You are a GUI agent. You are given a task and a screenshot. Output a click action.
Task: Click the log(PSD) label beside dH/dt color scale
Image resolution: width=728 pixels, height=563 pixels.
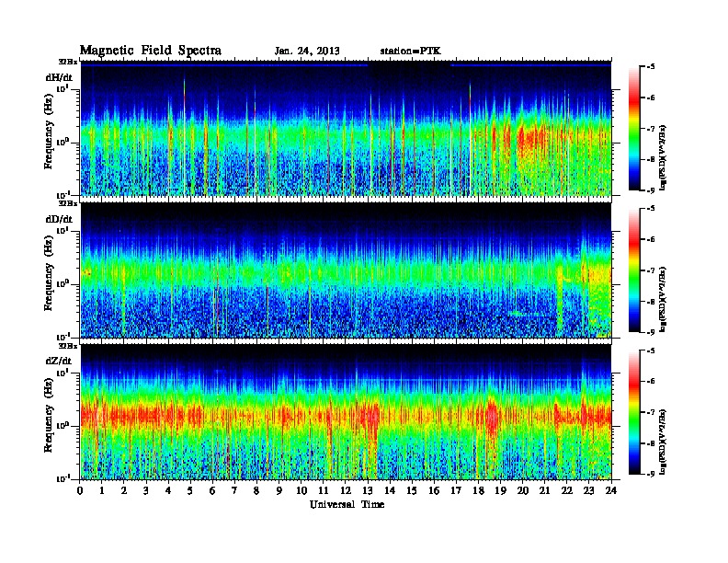(663, 157)
